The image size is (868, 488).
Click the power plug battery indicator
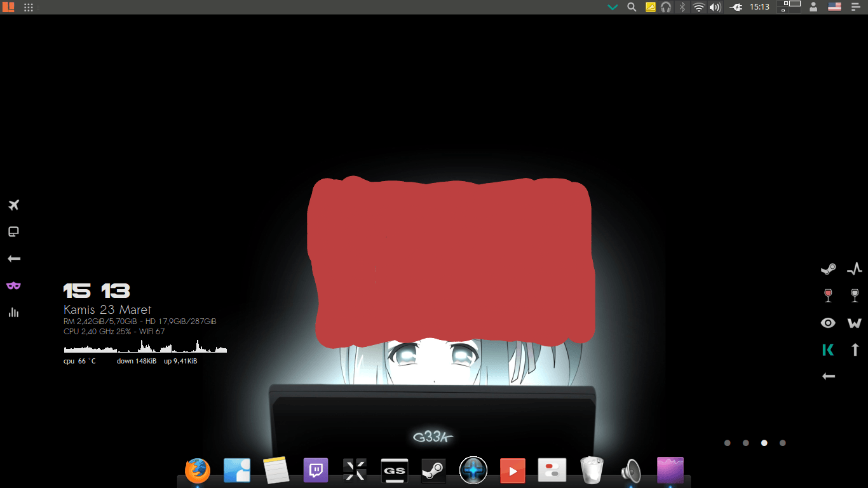tap(736, 7)
